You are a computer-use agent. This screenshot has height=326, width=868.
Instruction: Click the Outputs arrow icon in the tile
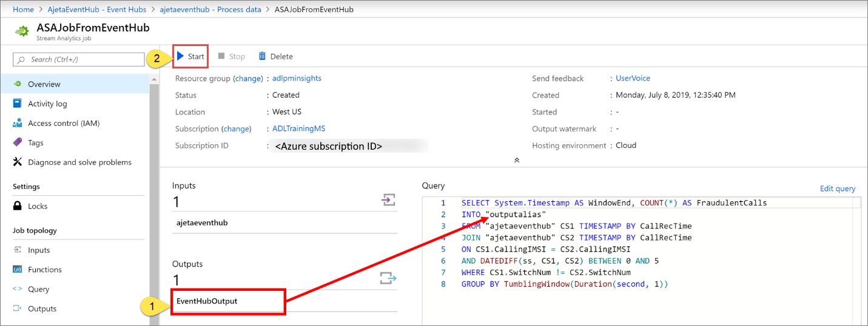point(388,278)
